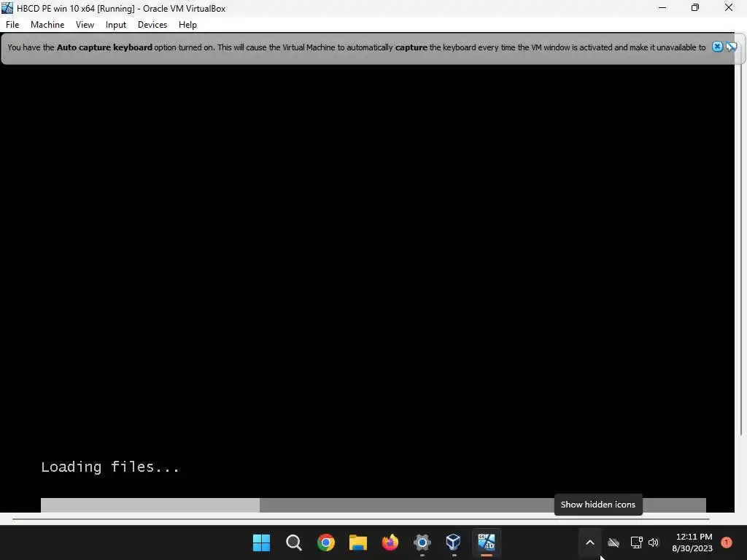Open VirtualBox Manager from taskbar

coord(453,542)
